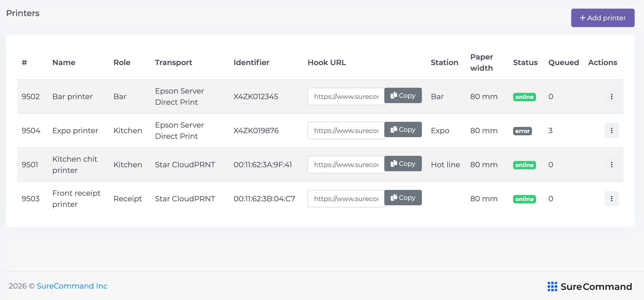Click identifier X4ZK012345
Image resolution: width=644 pixels, height=300 pixels.
[256, 97]
